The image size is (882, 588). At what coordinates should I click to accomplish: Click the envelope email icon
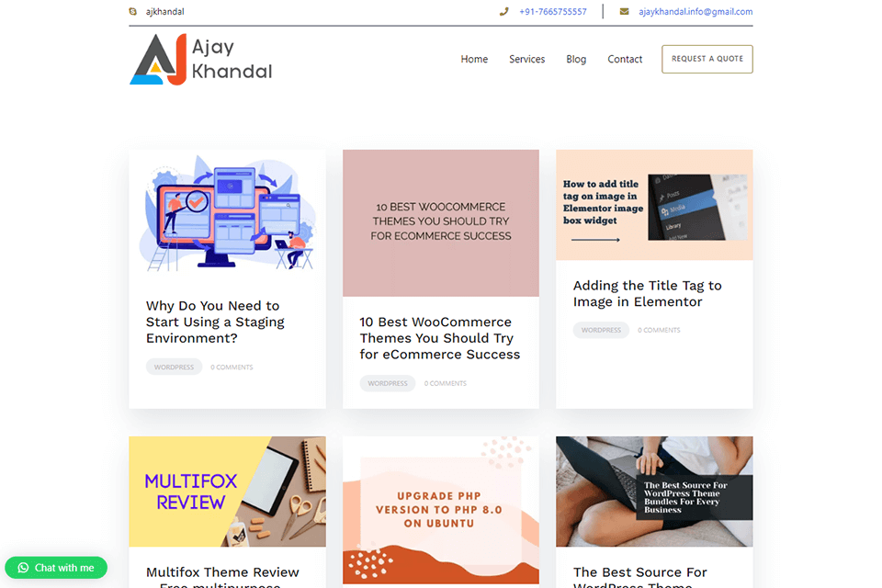(624, 11)
